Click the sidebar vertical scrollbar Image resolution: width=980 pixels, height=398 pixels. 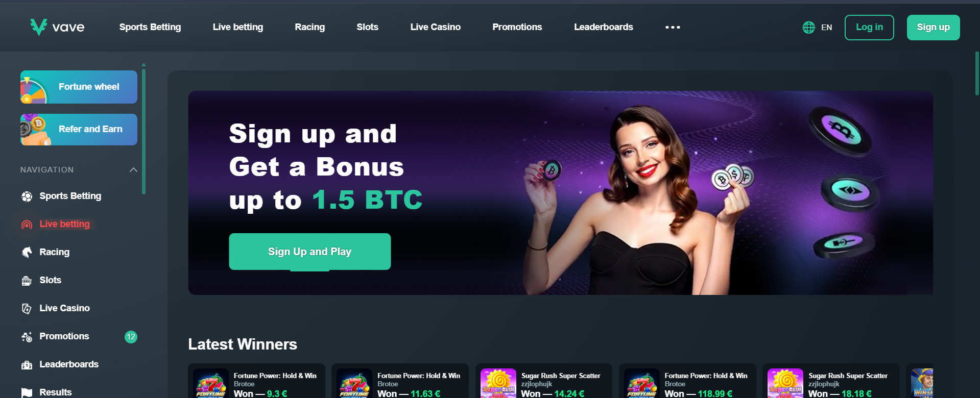[x=144, y=130]
